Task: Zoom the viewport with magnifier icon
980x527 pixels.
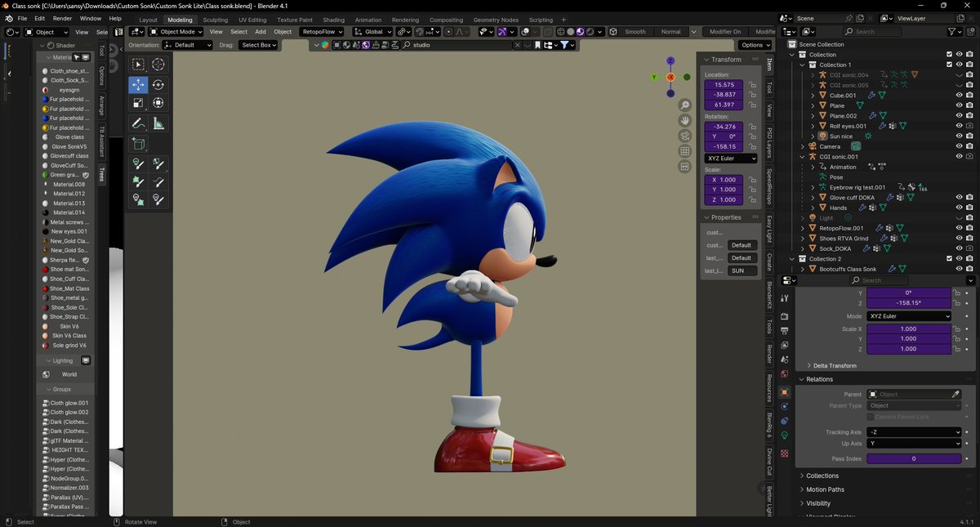Action: tap(684, 105)
